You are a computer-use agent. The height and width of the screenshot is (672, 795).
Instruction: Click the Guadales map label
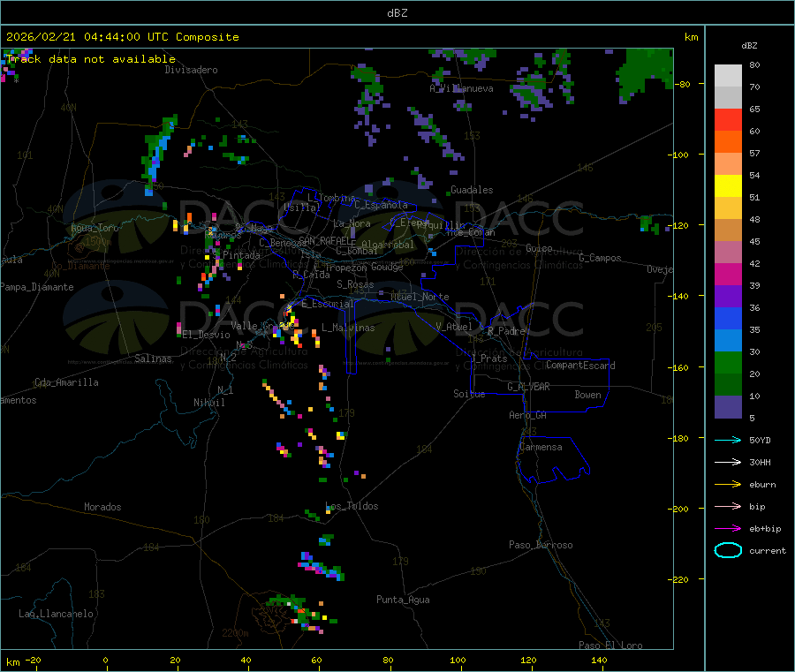(472, 190)
